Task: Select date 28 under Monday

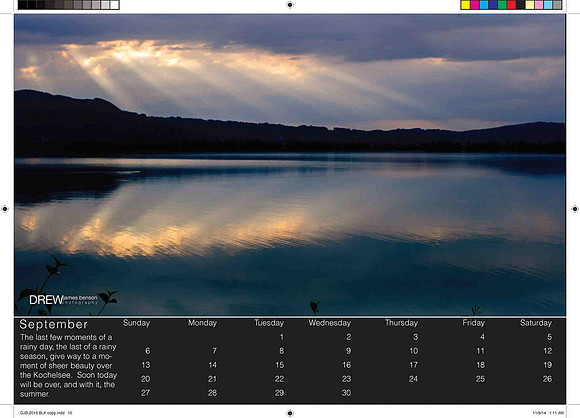Action: click(212, 393)
